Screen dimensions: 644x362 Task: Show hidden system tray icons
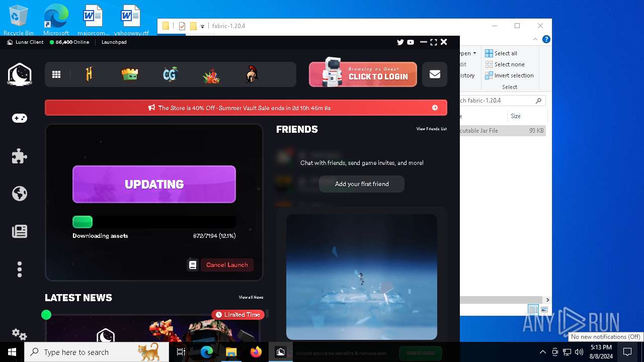542,352
